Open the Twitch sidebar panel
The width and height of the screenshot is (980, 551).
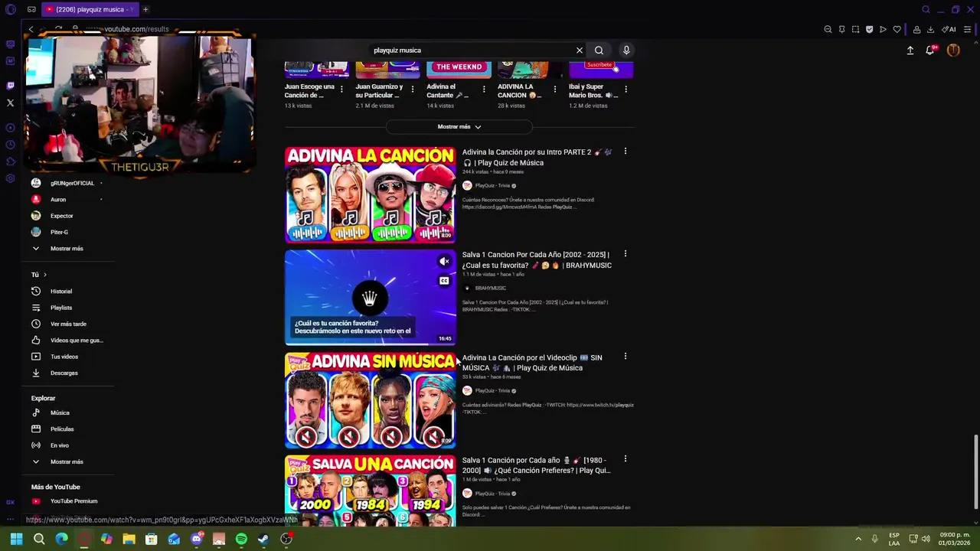pos(10,86)
